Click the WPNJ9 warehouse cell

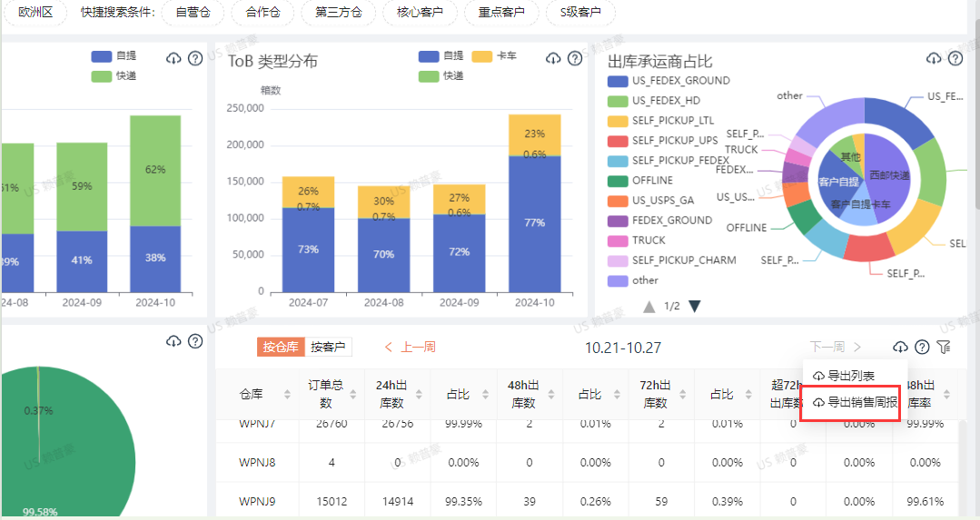tap(257, 501)
